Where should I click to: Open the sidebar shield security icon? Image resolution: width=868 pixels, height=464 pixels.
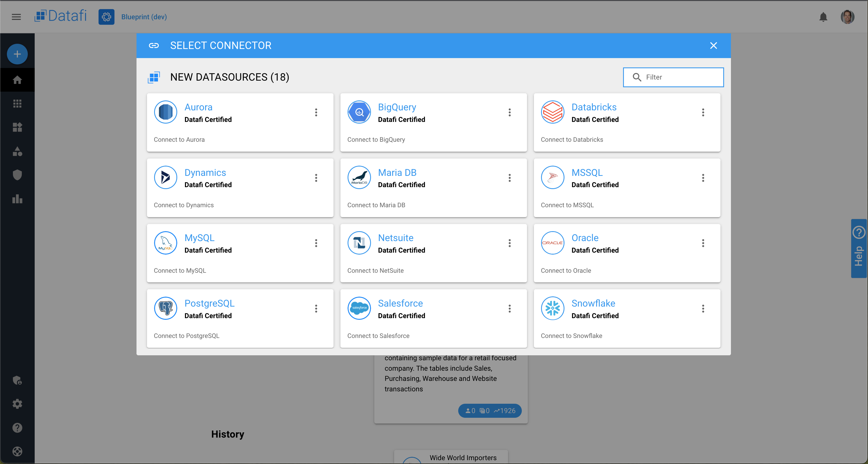point(17,174)
